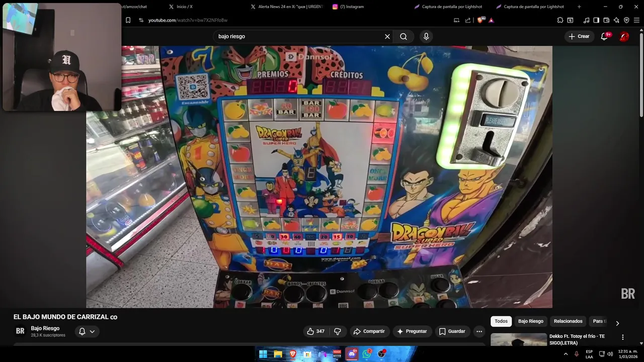The height and width of the screenshot is (362, 644).
Task: Dislike the video thumbs-down button
Action: [x=338, y=331]
